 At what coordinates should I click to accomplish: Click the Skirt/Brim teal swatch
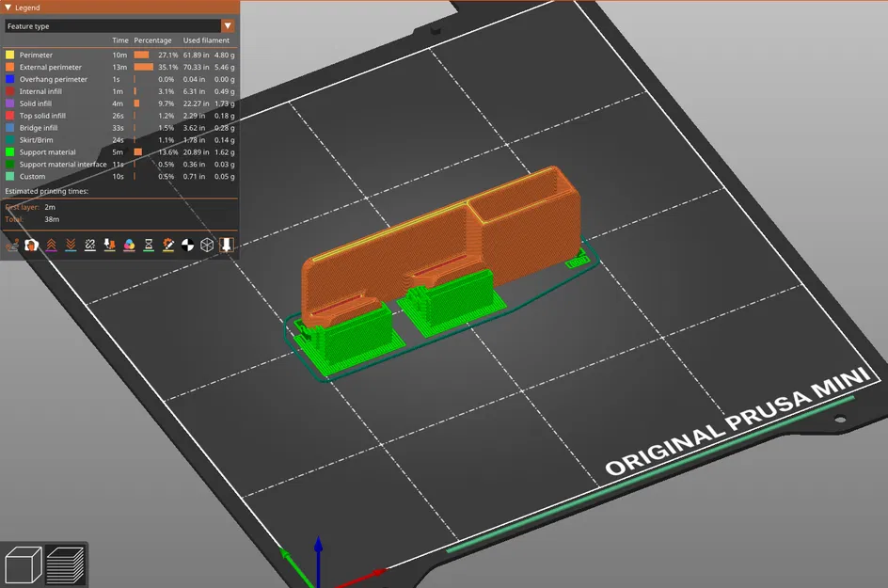(x=9, y=140)
